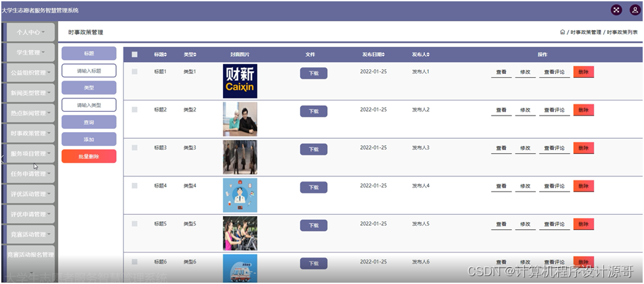The image size is (644, 284).
Task: Click the fullscreen icon in the header
Action: 616,11
